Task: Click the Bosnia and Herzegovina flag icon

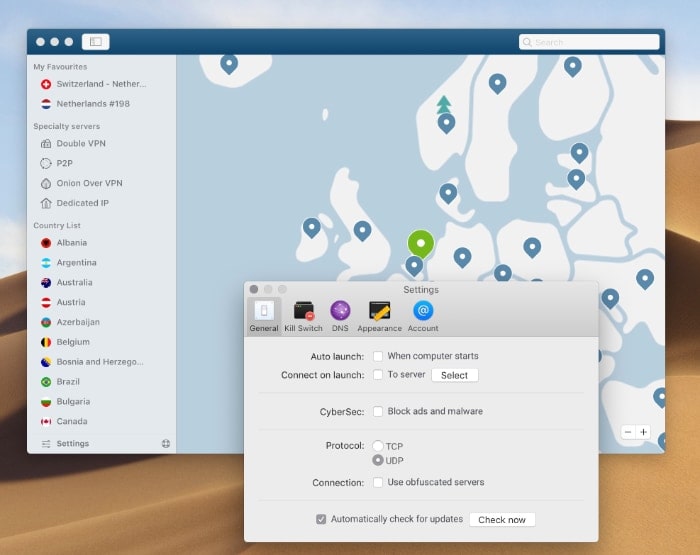Action: [46, 362]
